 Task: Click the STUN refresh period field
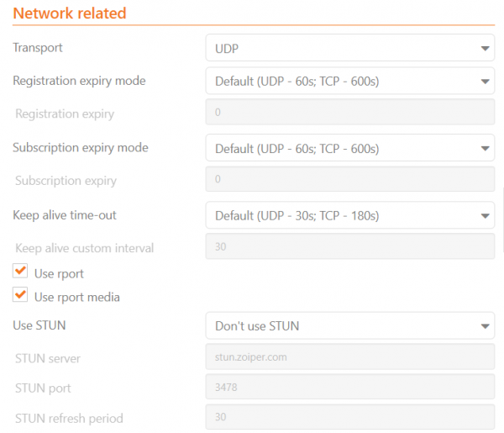click(349, 417)
